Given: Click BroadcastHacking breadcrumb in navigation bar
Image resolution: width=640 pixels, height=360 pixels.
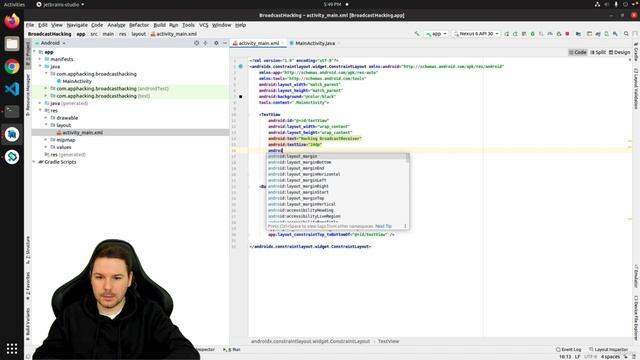Looking at the screenshot, I should [49, 34].
